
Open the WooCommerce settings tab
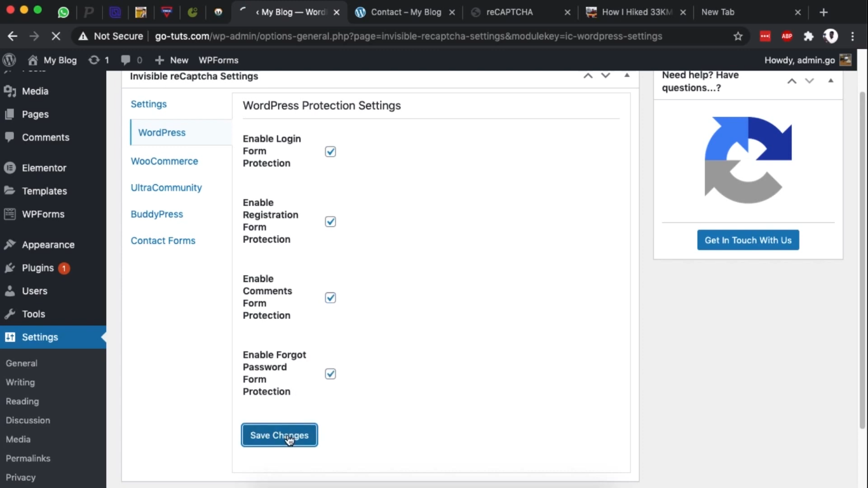tap(165, 161)
